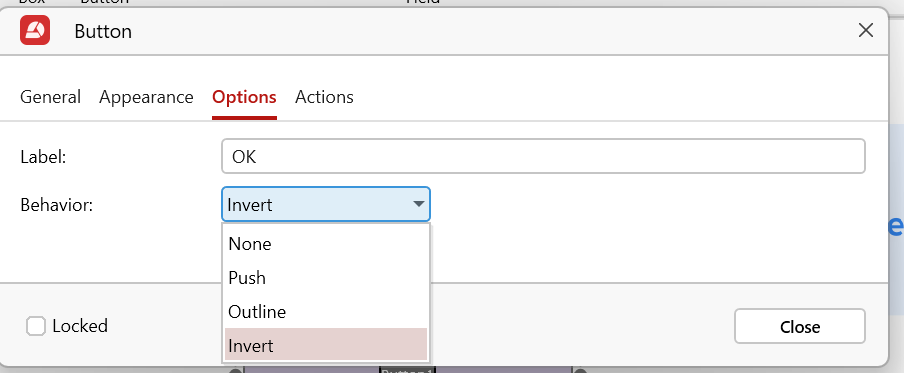Collapse the Behavior list using its arrow
The width and height of the screenshot is (904, 373).
419,204
